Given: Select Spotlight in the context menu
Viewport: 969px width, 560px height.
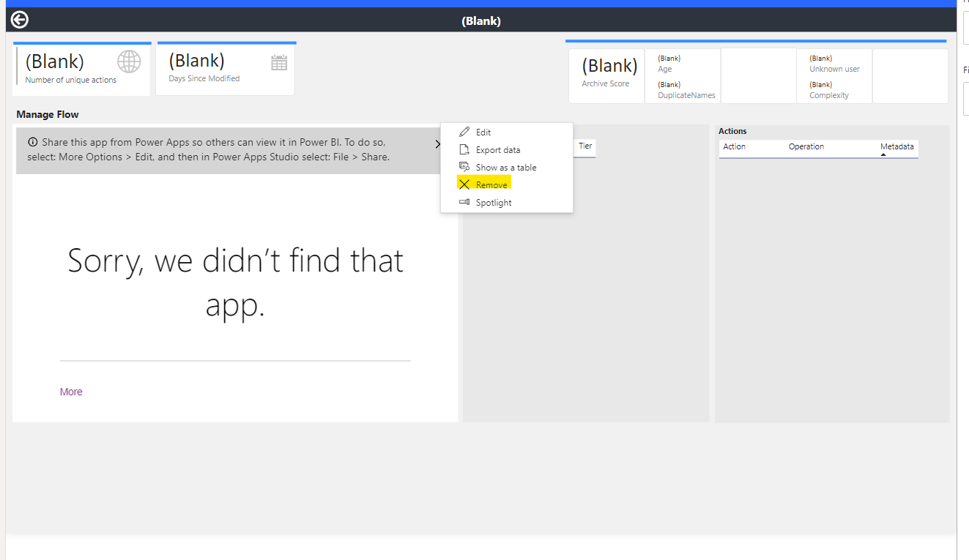Looking at the screenshot, I should click(493, 202).
